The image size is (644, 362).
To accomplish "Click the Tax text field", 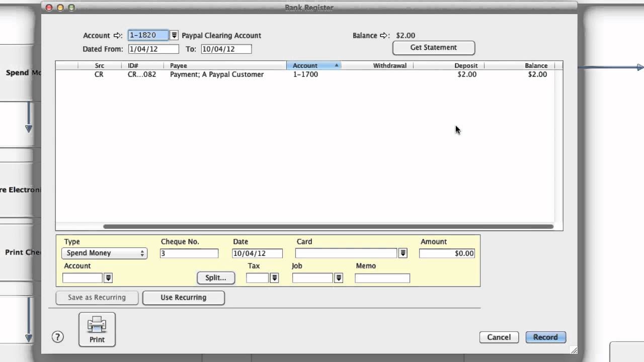I will (x=258, y=278).
